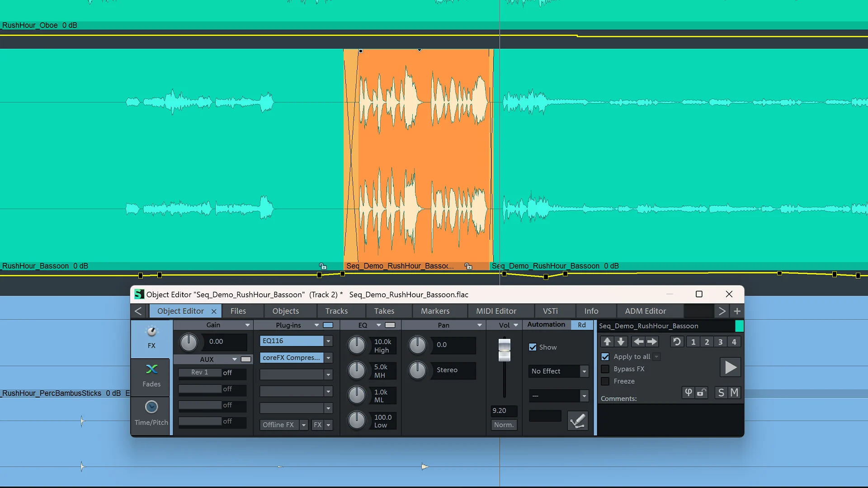868x488 pixels.
Task: Click the phase invert icon
Action: point(688,393)
